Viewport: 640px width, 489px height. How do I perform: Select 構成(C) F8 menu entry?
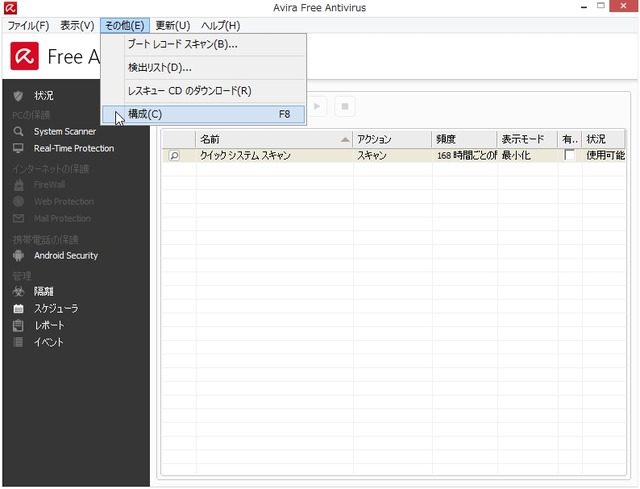(203, 114)
